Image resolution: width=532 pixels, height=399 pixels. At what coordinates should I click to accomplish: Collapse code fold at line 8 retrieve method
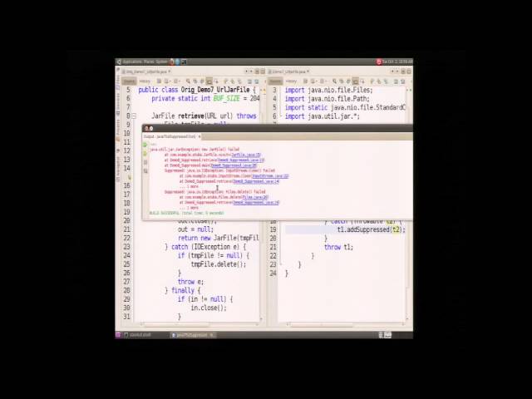(x=134, y=116)
